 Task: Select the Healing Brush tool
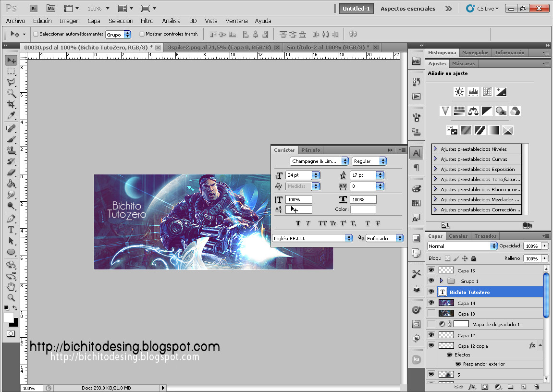11,128
